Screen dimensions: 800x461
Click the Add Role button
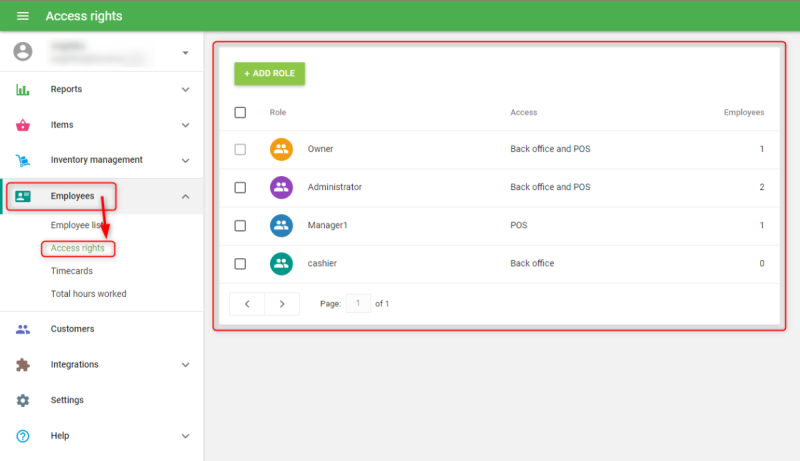270,74
